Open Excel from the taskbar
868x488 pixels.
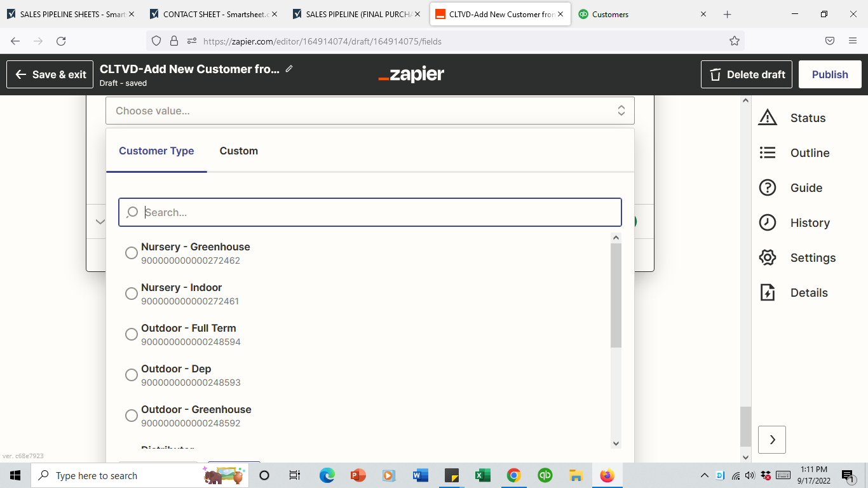coord(482,475)
